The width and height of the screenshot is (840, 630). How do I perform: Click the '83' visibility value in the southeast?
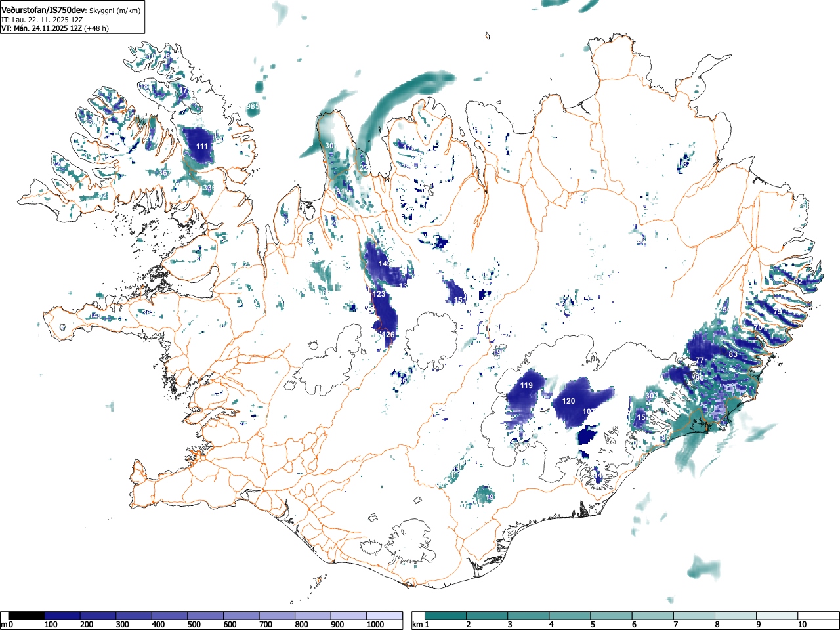pyautogui.click(x=733, y=354)
